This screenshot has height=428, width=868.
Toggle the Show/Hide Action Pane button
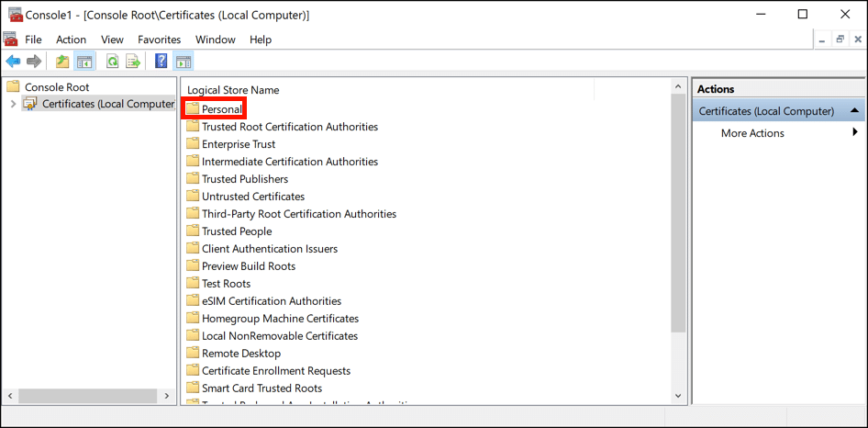[184, 62]
